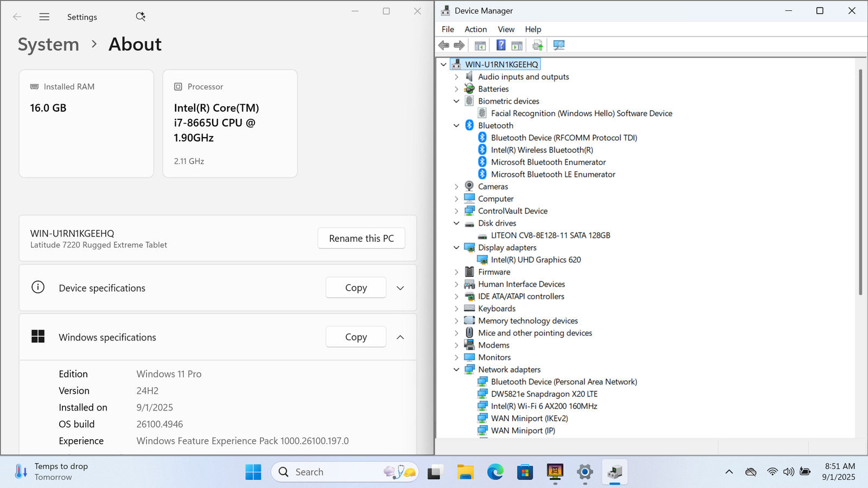This screenshot has height=488, width=868.
Task: Select Bluetooth Device (RFCOMM Protocol TDI)
Action: [x=564, y=138]
